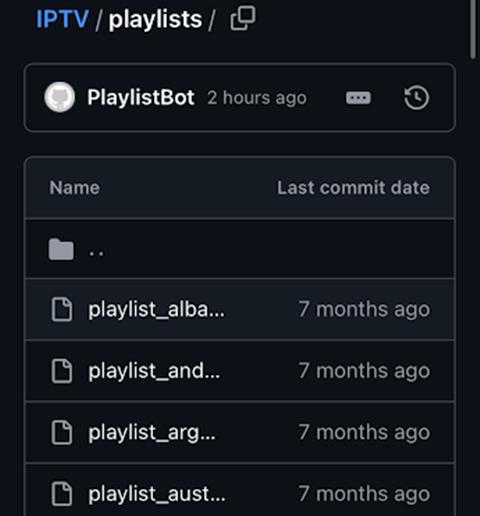Image resolution: width=480 pixels, height=516 pixels.
Task: Open the playlist_aust... file
Action: click(x=157, y=494)
